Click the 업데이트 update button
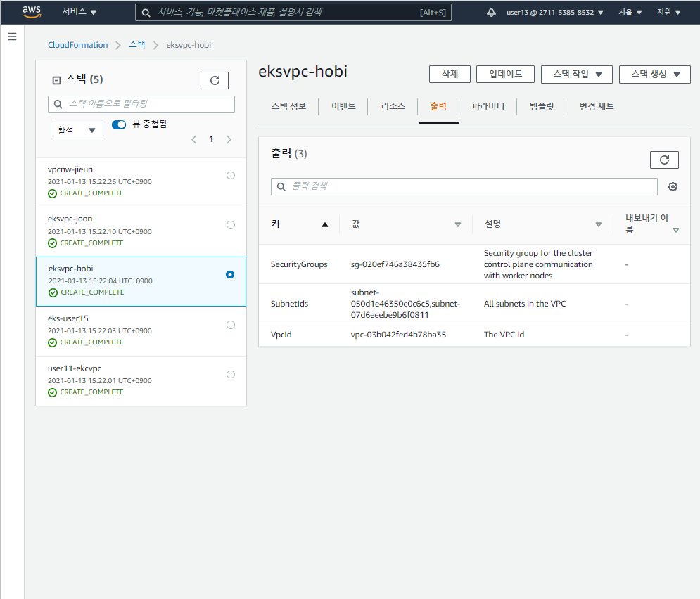This screenshot has width=700, height=599. [505, 74]
